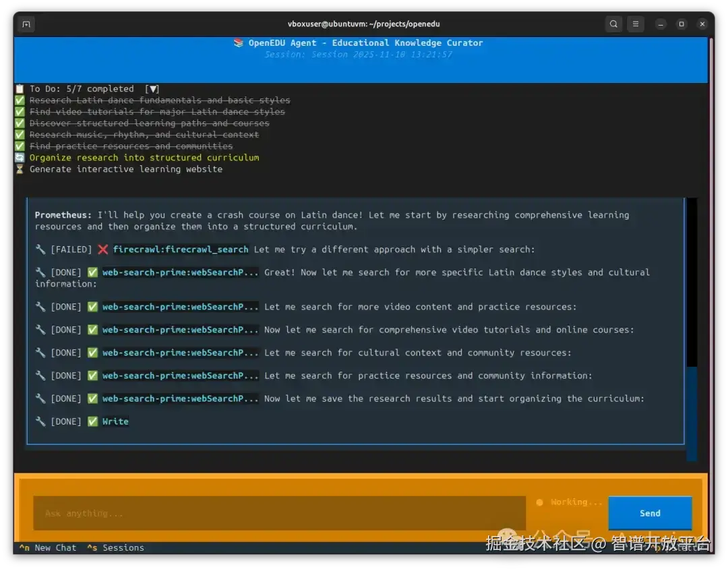
Task: Open web-search-prime call for video content search
Action: pyautogui.click(x=180, y=307)
